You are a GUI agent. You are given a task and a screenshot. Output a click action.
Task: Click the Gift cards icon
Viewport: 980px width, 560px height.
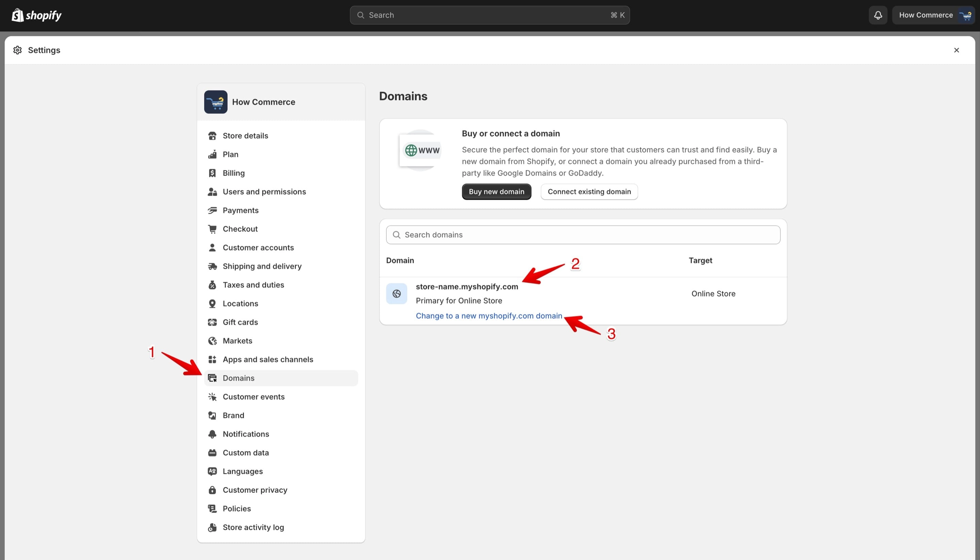(212, 322)
